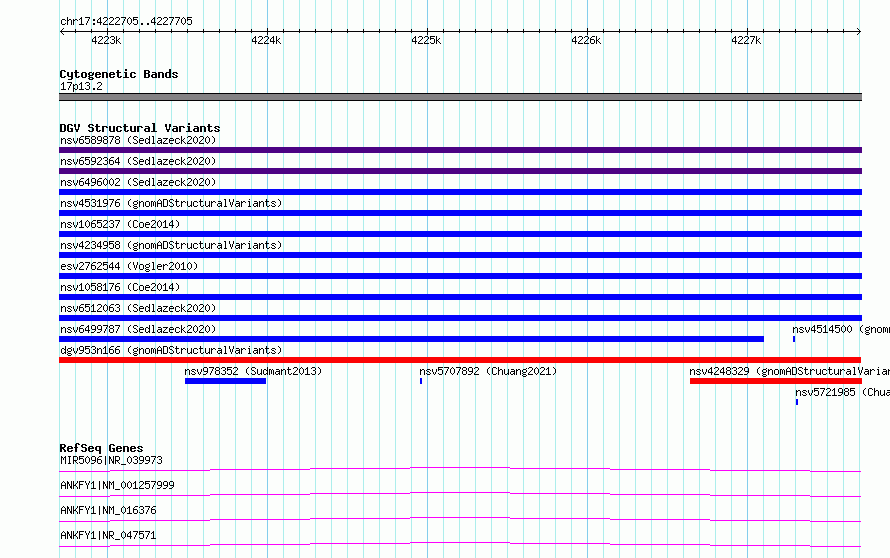Open variant label nsv6589878 (Sedlazeck2020)
Image resolution: width=890 pixels, height=558 pixels.
click(x=138, y=140)
